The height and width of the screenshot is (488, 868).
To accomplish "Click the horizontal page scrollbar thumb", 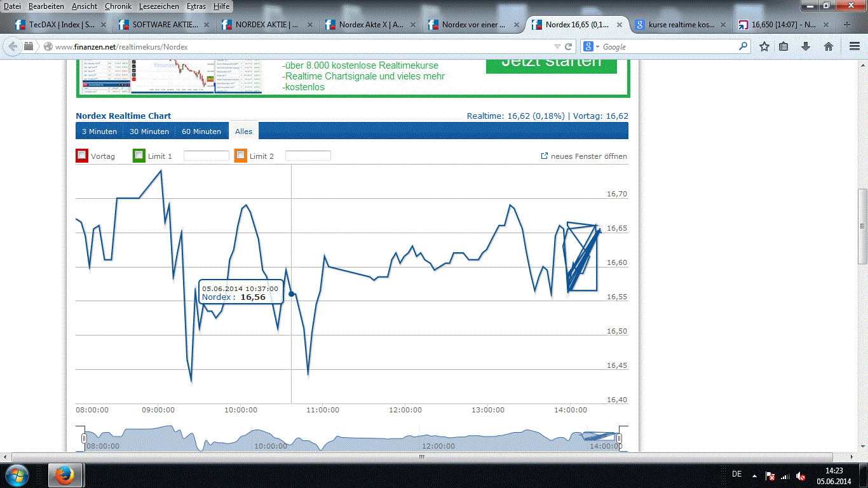I will (421, 457).
